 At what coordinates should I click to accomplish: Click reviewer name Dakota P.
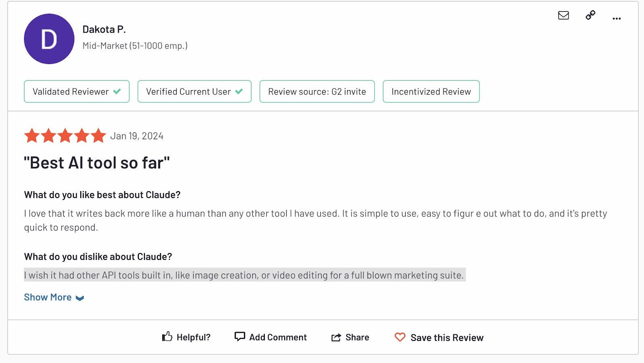[x=104, y=29]
